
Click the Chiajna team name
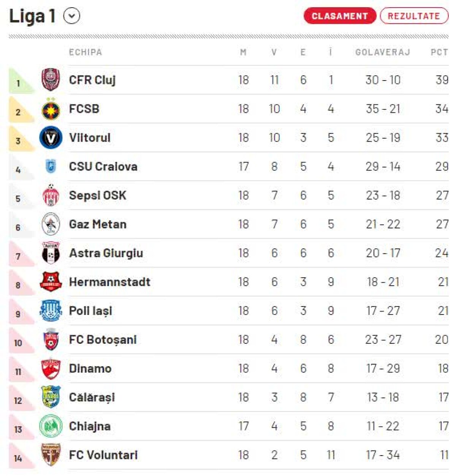coord(90,426)
